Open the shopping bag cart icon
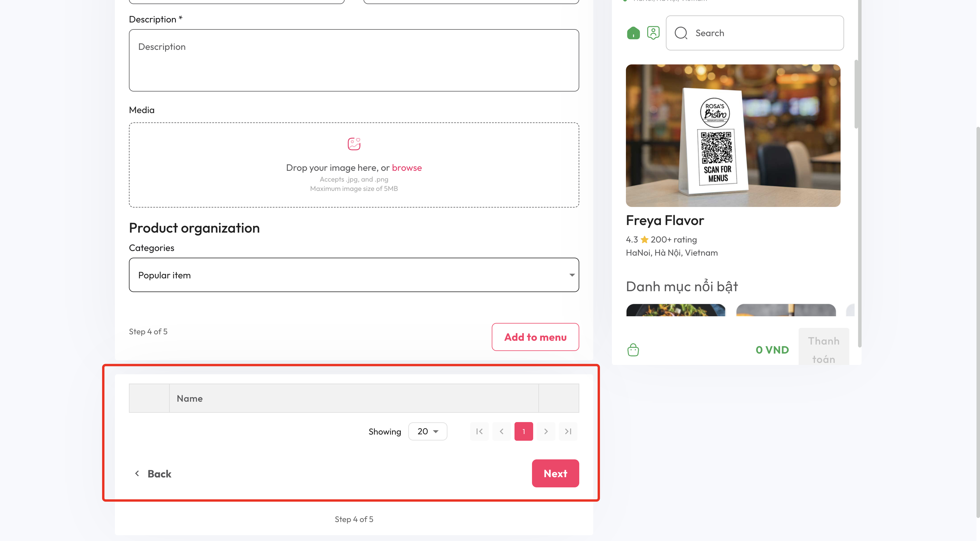 point(633,350)
